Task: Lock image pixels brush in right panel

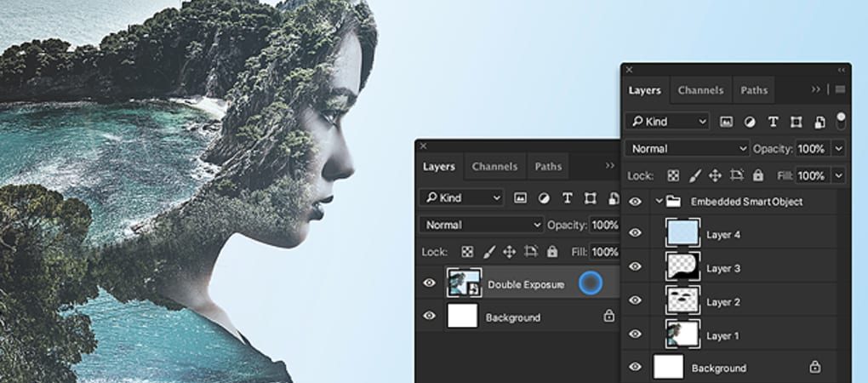Action: tap(694, 175)
